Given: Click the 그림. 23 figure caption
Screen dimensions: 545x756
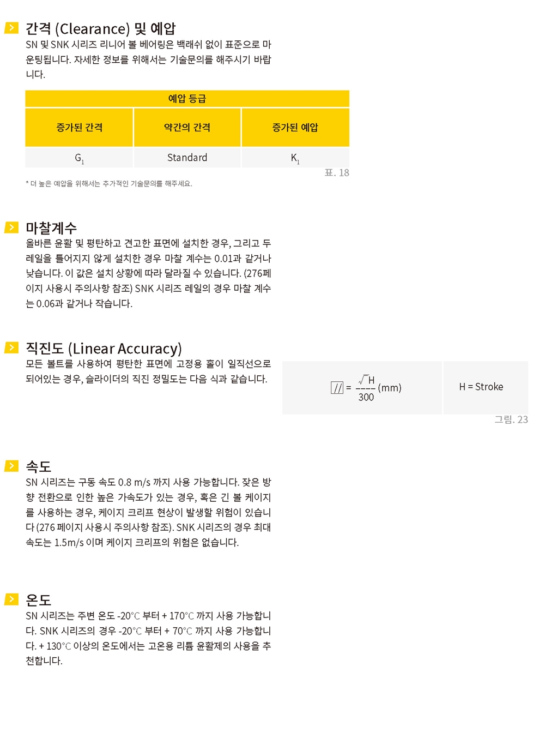Looking at the screenshot, I should pos(511,419).
